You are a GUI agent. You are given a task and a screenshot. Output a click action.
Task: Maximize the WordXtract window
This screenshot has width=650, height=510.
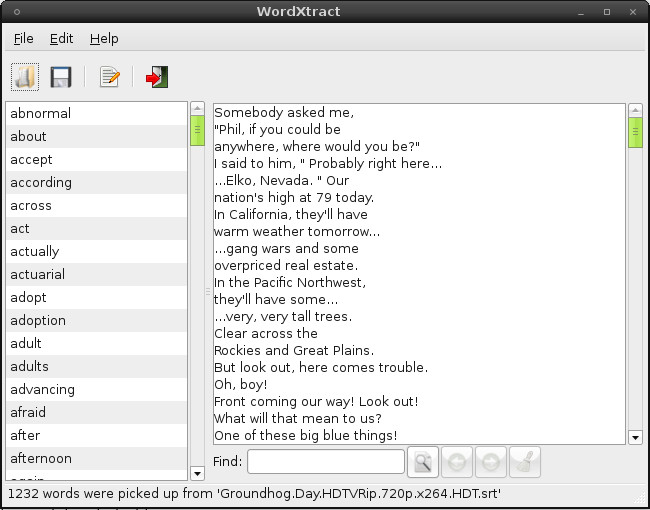607,12
